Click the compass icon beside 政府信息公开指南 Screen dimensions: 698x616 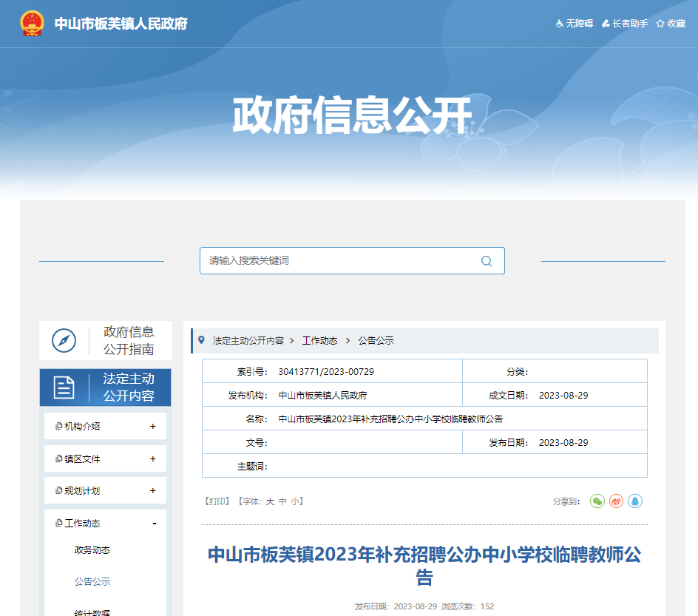point(64,341)
